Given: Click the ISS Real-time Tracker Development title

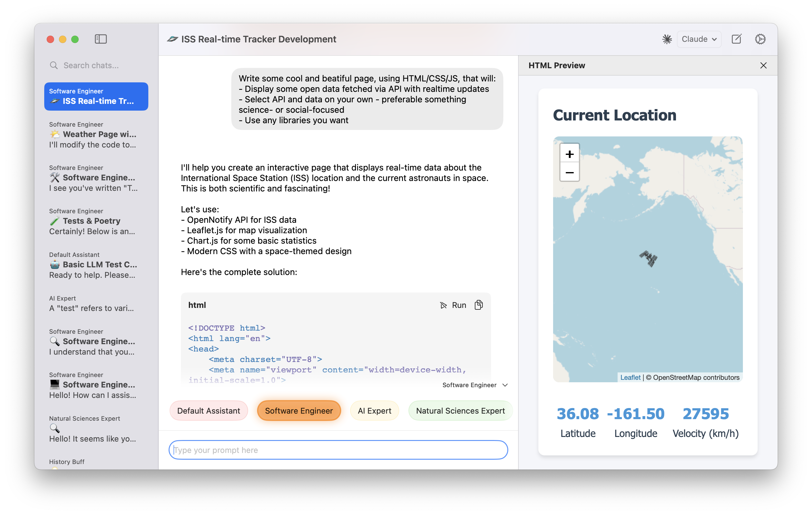Looking at the screenshot, I should tap(258, 39).
